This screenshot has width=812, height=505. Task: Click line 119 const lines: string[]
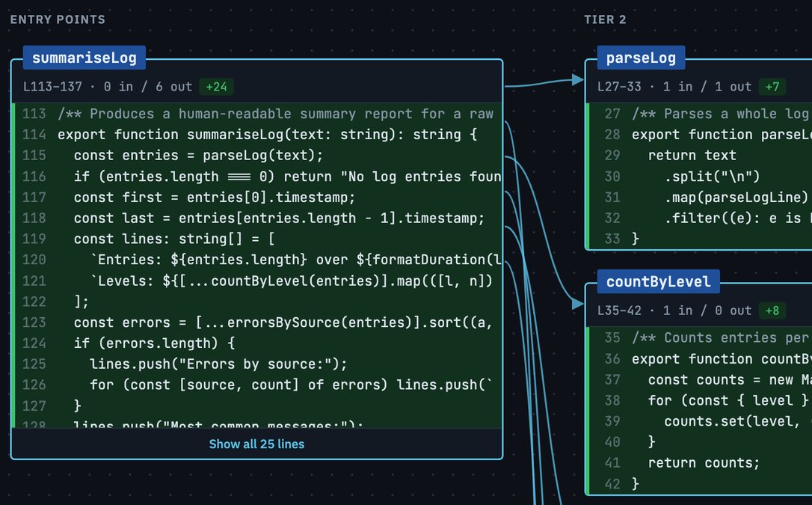pos(259,239)
